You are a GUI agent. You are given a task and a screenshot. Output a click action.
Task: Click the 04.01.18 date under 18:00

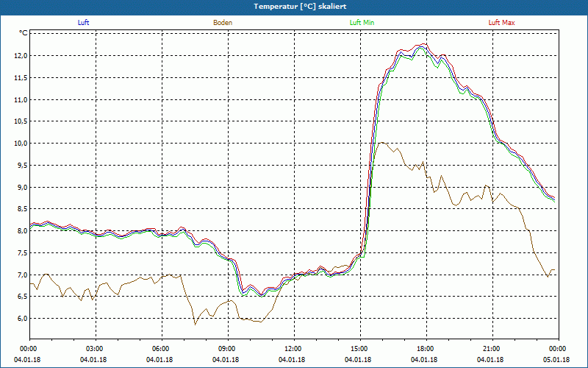pos(424,360)
